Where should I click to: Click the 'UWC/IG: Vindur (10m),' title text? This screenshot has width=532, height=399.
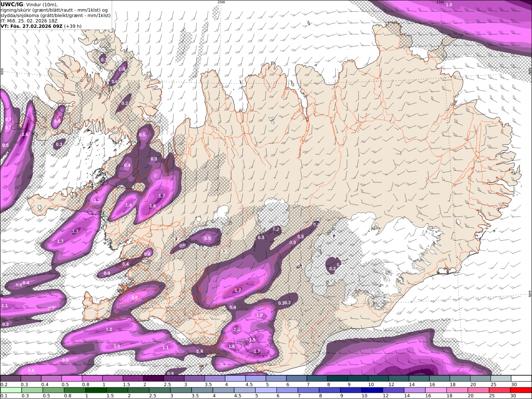coord(30,5)
